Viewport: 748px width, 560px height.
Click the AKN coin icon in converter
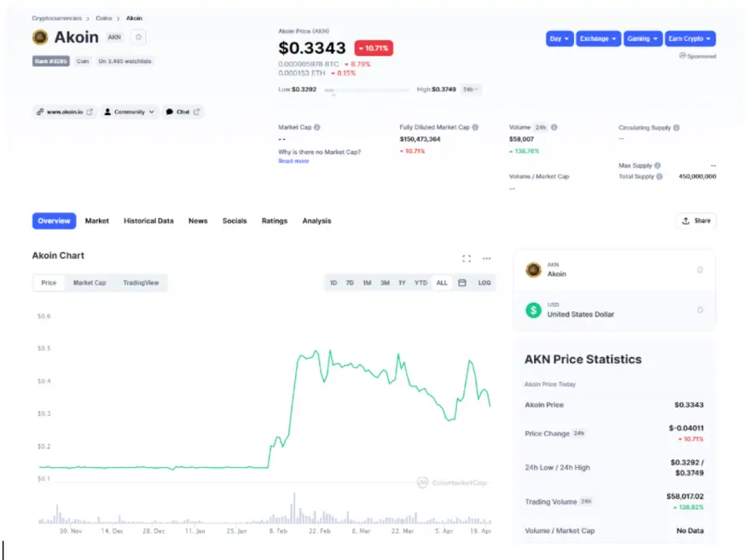coord(533,269)
